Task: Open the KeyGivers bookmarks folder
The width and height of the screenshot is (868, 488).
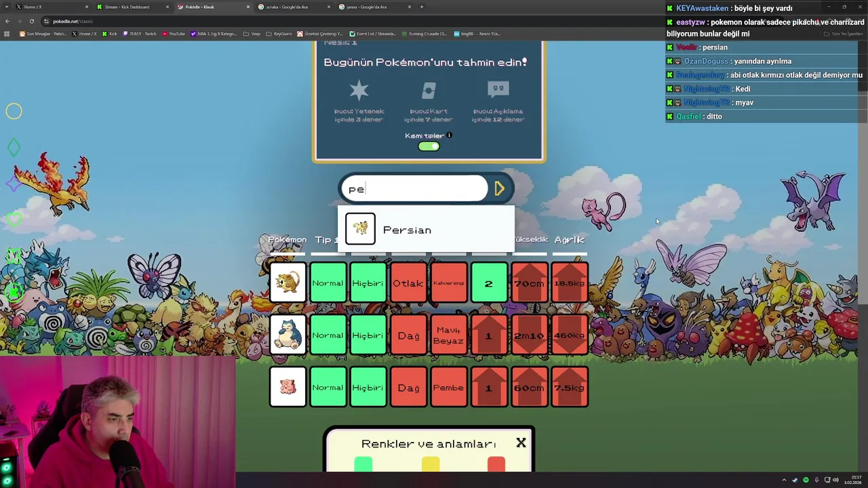Action: pos(279,33)
